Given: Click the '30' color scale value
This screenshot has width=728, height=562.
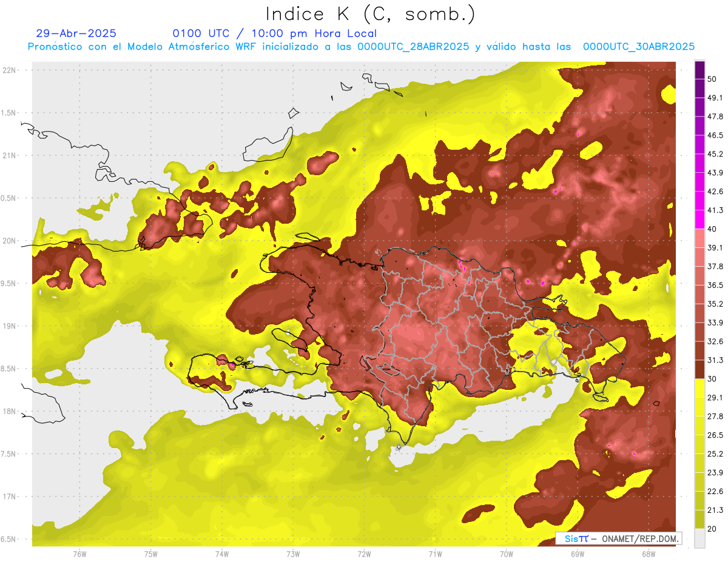Looking at the screenshot, I should point(713,379).
